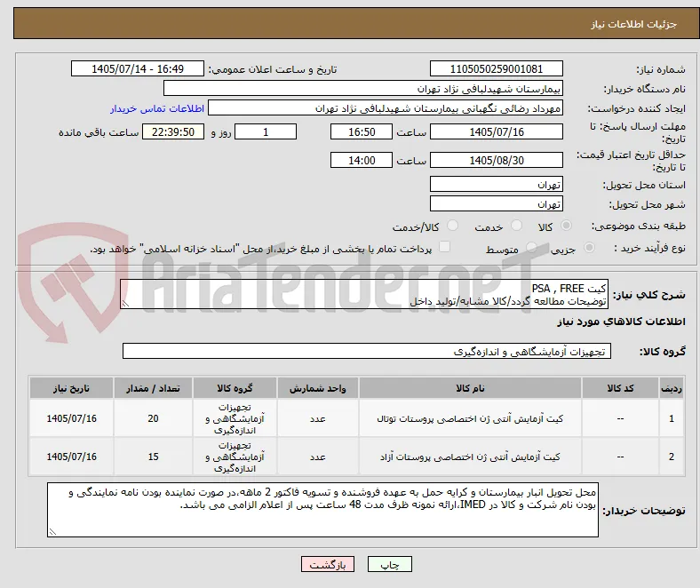This screenshot has width=700, height=588.
Task: Select the جزیی purchase type radio
Action: pyautogui.click(x=589, y=247)
